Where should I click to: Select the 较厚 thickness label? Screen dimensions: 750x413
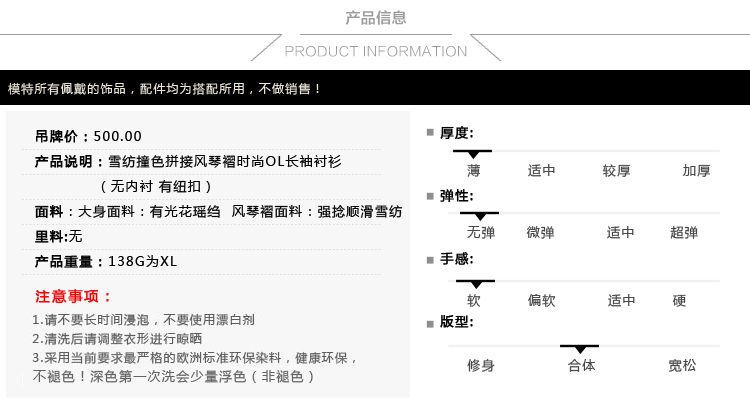616,170
